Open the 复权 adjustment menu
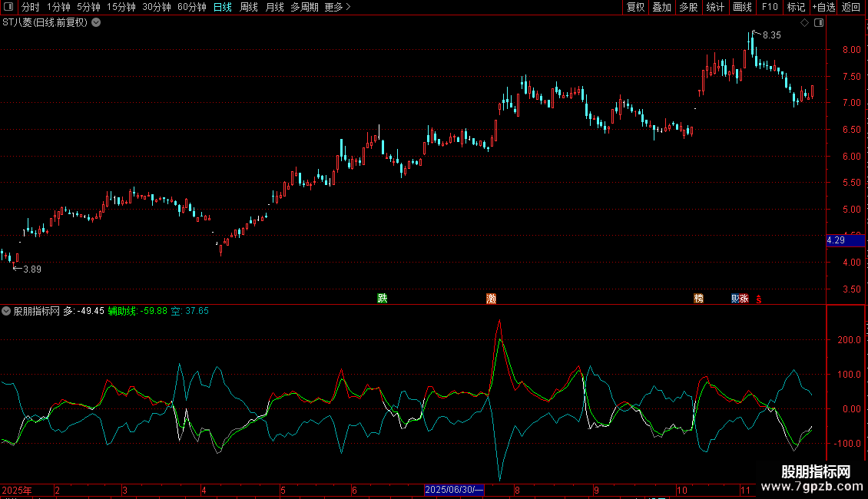Screen dimensions: 868x499 pyautogui.click(x=635, y=7)
